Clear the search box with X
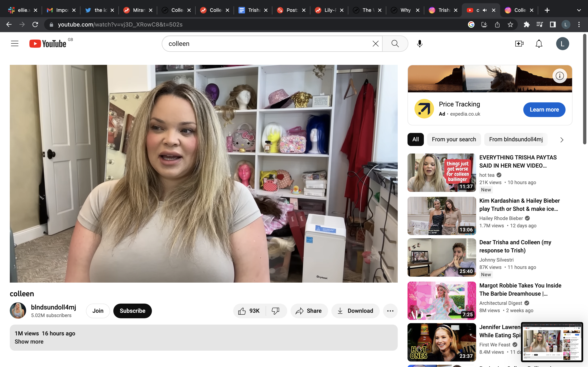This screenshot has height=367, width=588. [375, 44]
